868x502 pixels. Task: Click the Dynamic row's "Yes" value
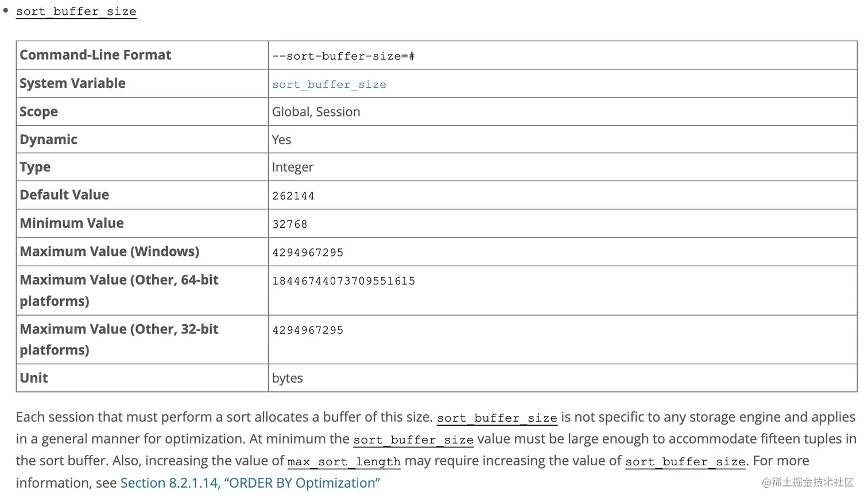coord(281,140)
